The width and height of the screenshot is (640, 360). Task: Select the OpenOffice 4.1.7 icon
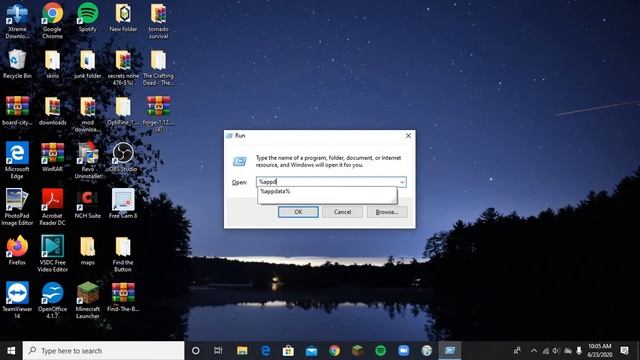click(52, 300)
